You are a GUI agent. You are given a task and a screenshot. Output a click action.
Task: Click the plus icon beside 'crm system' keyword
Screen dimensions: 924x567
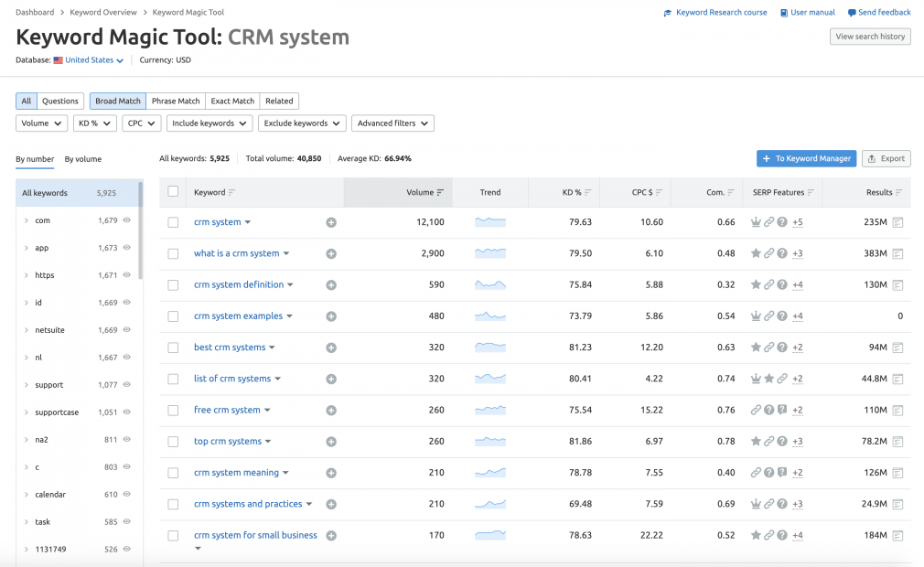pyautogui.click(x=331, y=222)
